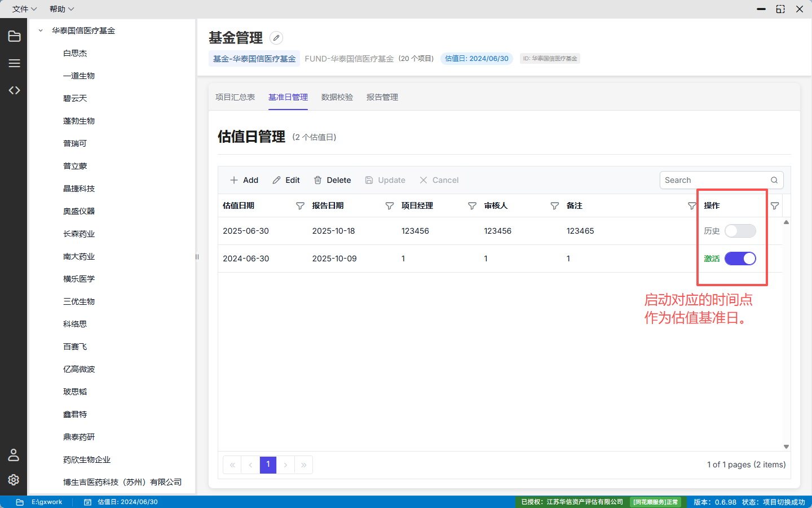Click the table scrollbar down arrow
The width and height of the screenshot is (812, 508).
(786, 446)
